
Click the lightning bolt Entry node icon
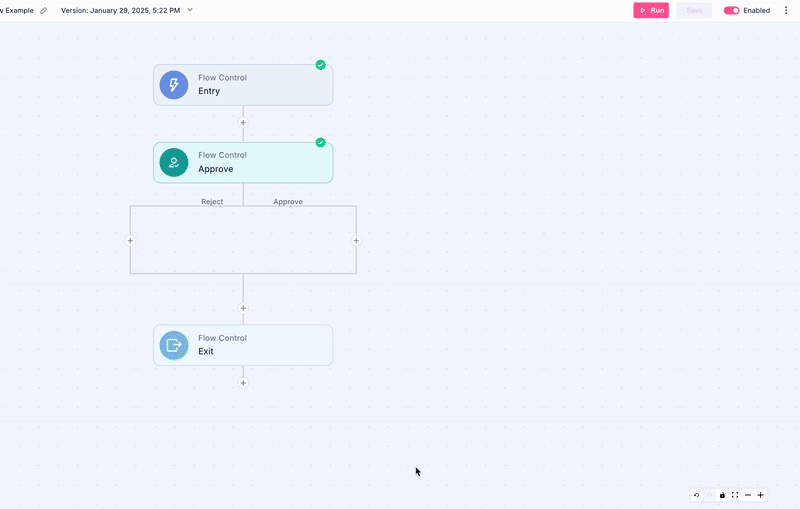(174, 85)
